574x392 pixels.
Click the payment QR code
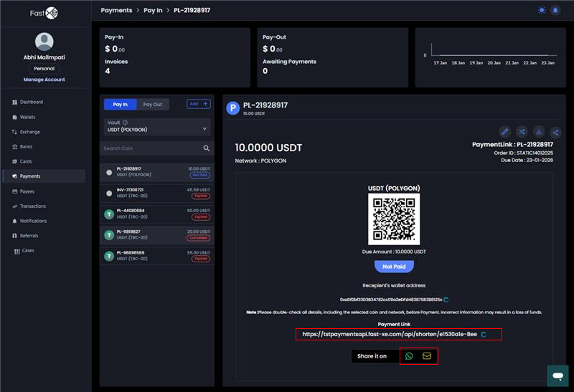pos(394,219)
